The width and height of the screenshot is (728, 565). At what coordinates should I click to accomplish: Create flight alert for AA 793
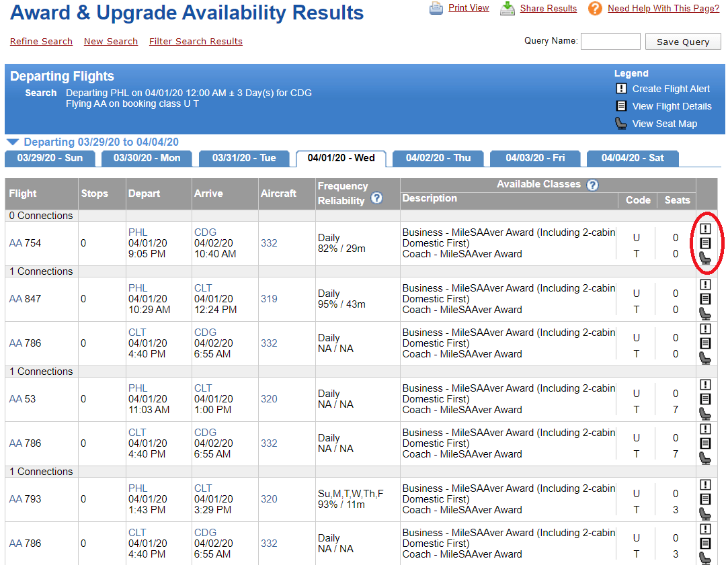[x=705, y=485]
